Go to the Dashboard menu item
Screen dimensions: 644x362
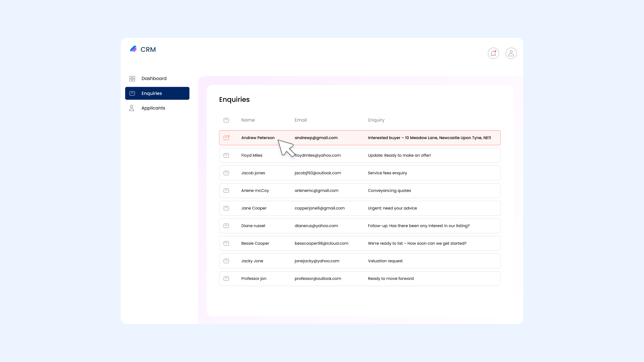(154, 78)
